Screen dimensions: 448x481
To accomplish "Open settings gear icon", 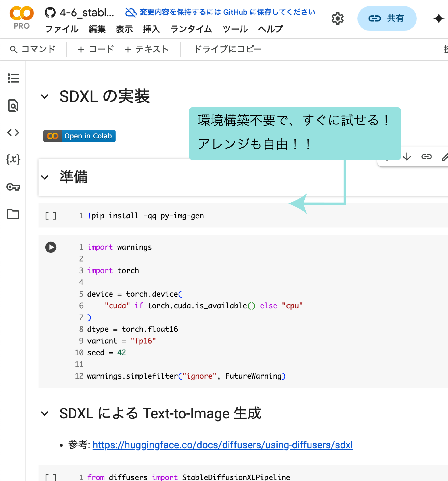I will 337,18.
